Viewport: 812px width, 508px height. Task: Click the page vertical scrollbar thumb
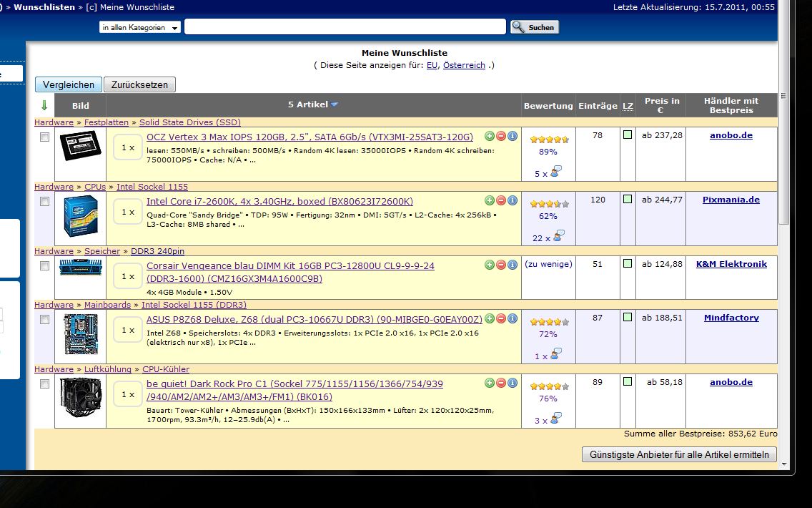783,112
